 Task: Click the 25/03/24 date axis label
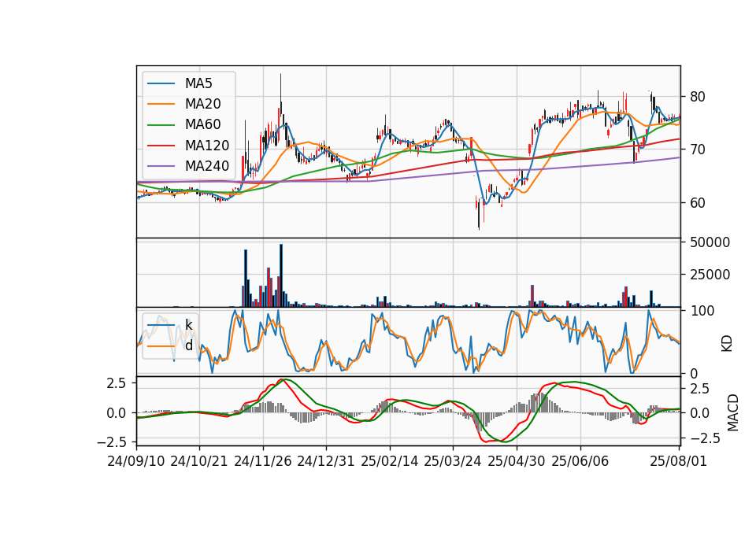point(453,461)
